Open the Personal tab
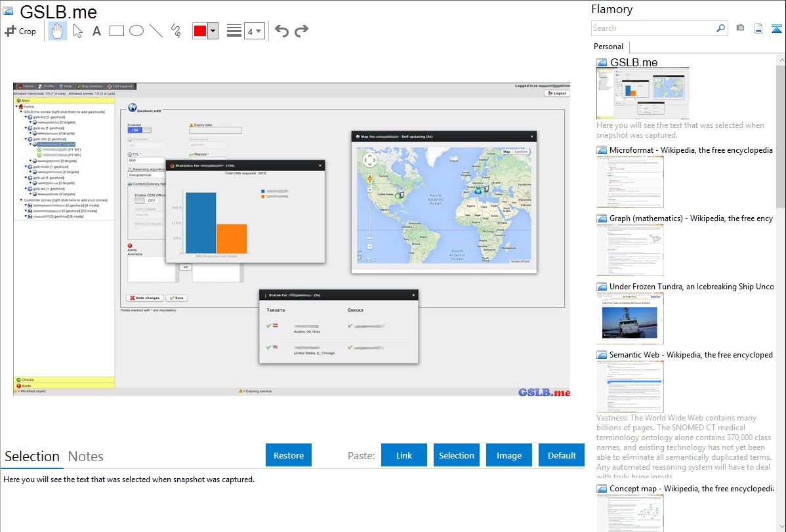The height and width of the screenshot is (532, 786). pos(608,47)
